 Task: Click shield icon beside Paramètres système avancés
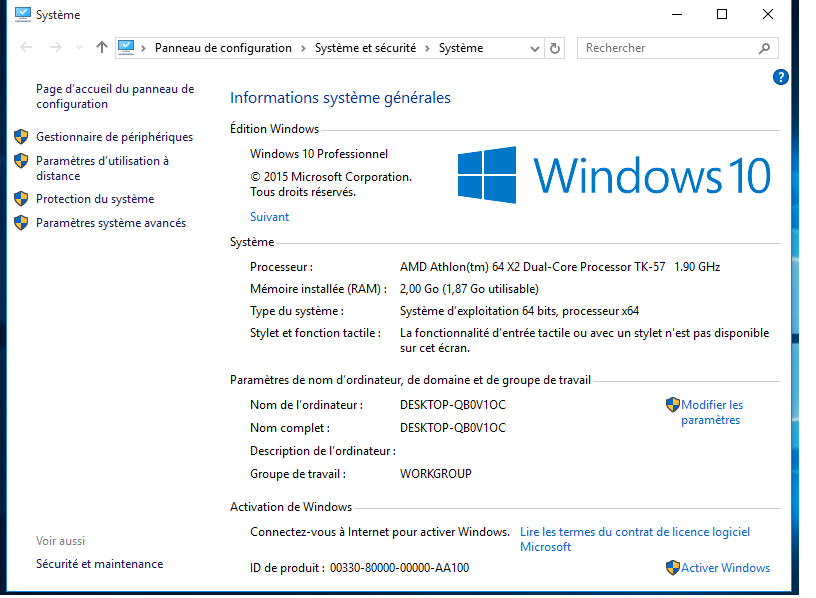pyautogui.click(x=21, y=223)
